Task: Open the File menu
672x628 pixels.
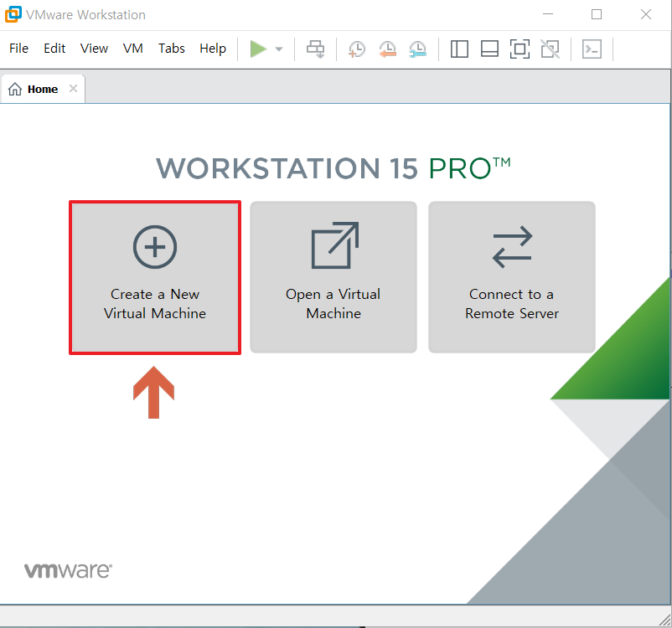Action: tap(19, 49)
